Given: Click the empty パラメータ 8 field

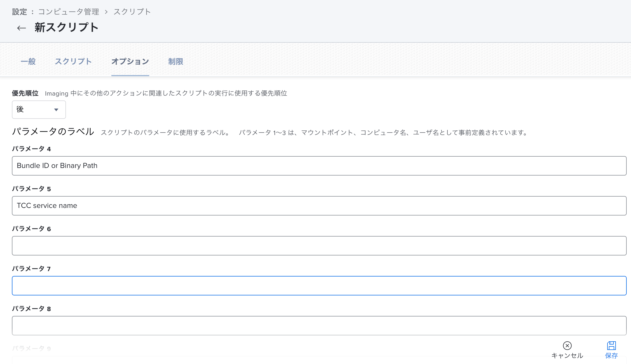Looking at the screenshot, I should 319,326.
